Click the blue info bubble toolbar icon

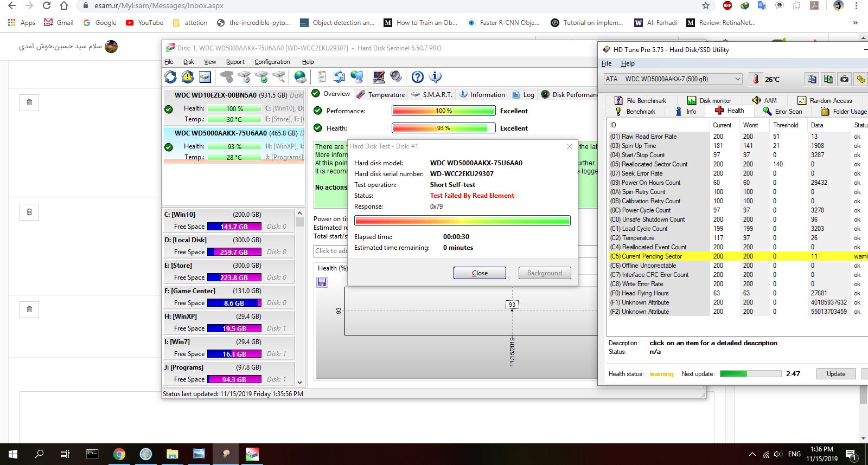[435, 77]
